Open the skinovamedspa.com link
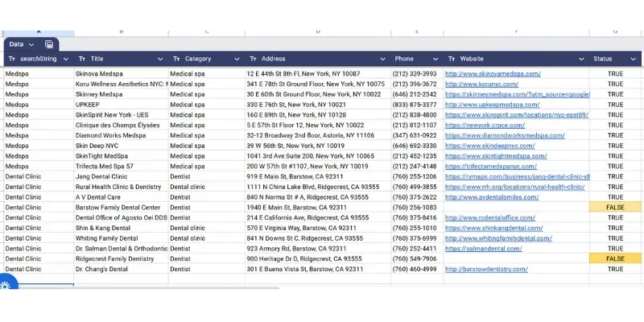 tap(493, 74)
